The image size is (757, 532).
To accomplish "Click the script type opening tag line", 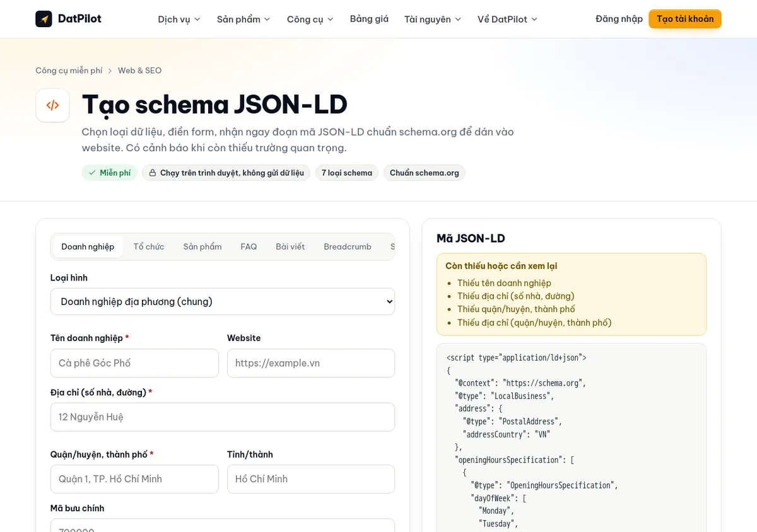I will (517, 357).
